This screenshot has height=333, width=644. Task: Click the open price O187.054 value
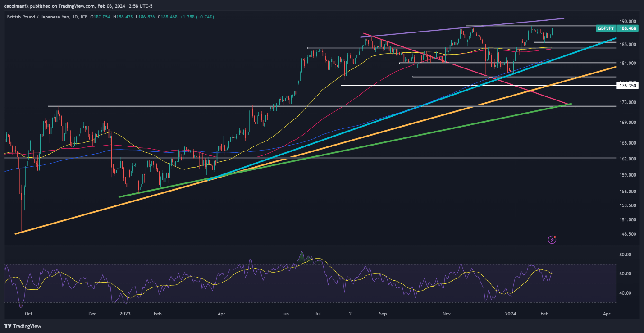click(101, 17)
